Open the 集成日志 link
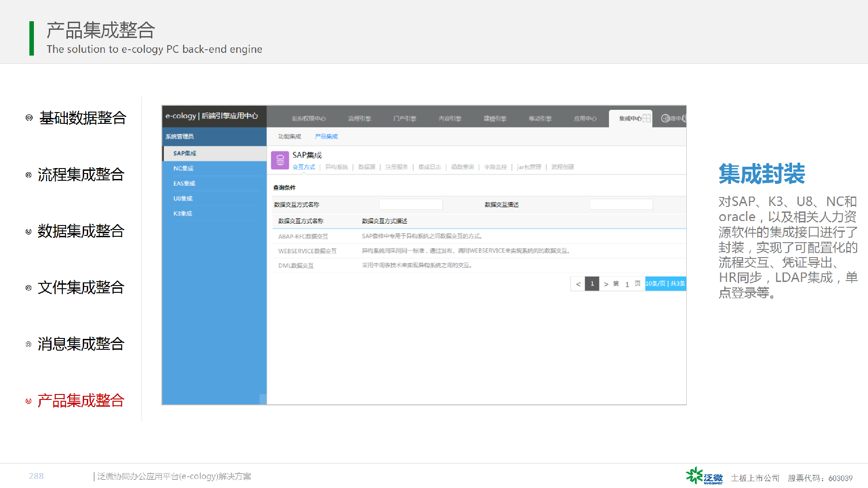The height and width of the screenshot is (488, 868). pyautogui.click(x=429, y=167)
